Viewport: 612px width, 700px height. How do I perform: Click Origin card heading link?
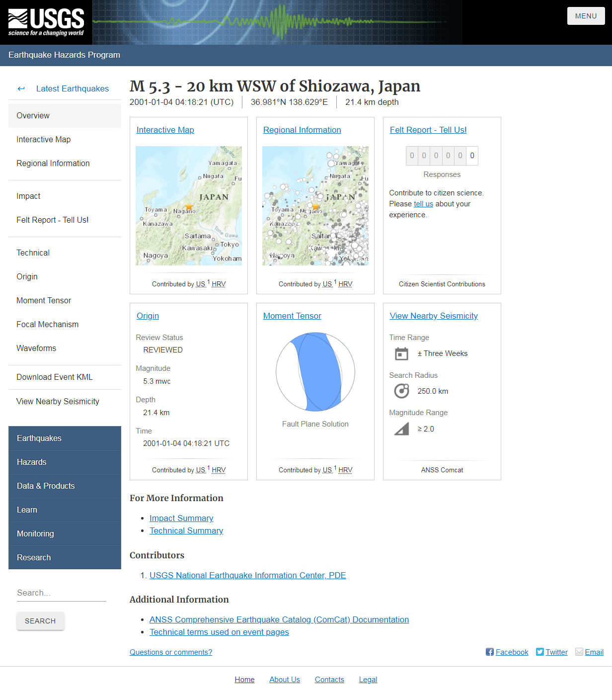tap(148, 316)
